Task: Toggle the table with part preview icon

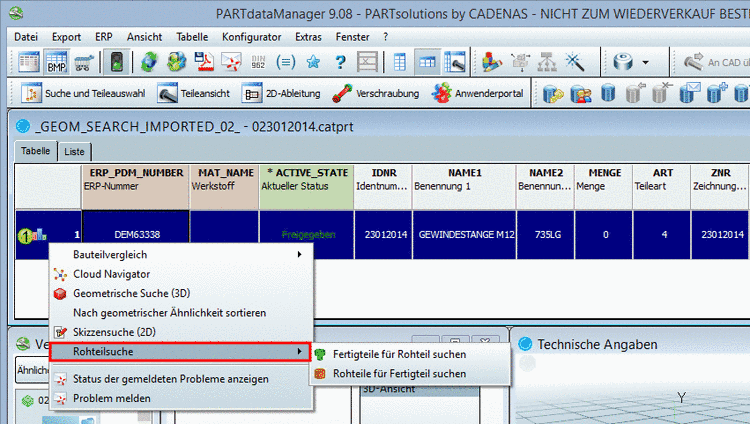Action: pyautogui.click(x=455, y=62)
